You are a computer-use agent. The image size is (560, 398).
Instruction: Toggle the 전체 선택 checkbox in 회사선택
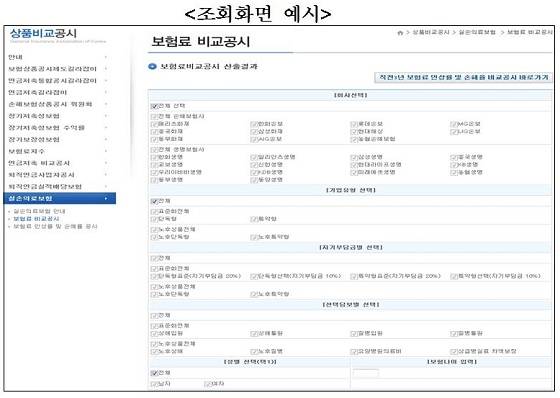pyautogui.click(x=154, y=106)
